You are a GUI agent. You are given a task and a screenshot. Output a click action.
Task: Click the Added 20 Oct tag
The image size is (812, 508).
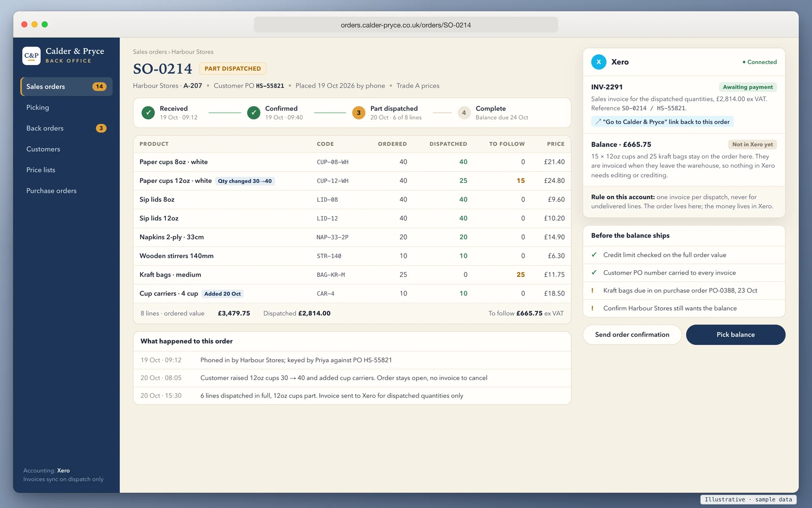coord(222,294)
